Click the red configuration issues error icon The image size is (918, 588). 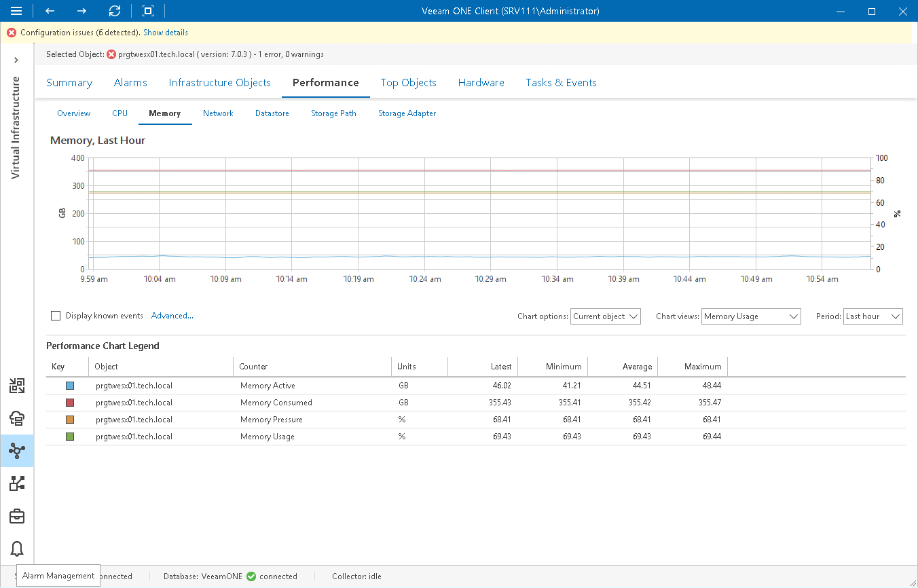pos(12,33)
